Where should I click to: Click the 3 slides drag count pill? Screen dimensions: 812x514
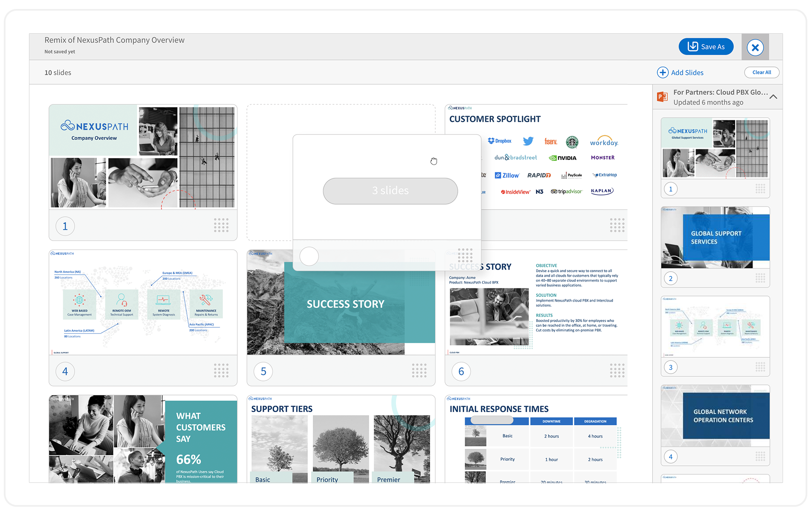(390, 191)
